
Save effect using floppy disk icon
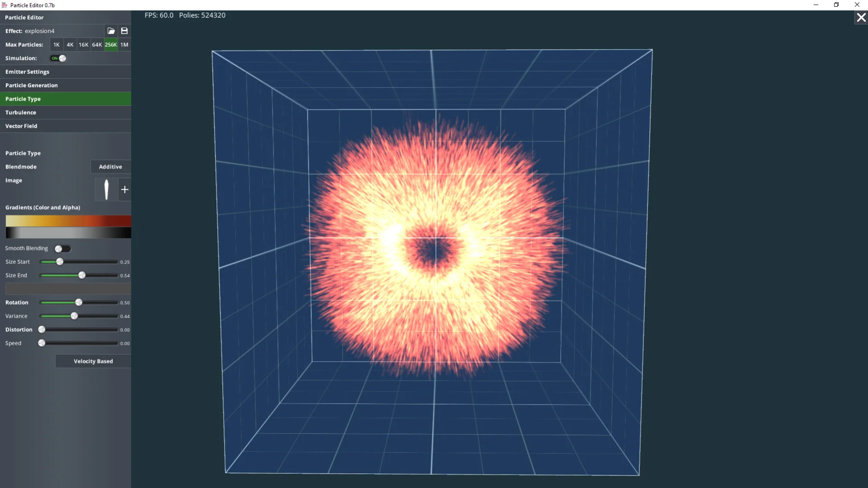coord(124,31)
